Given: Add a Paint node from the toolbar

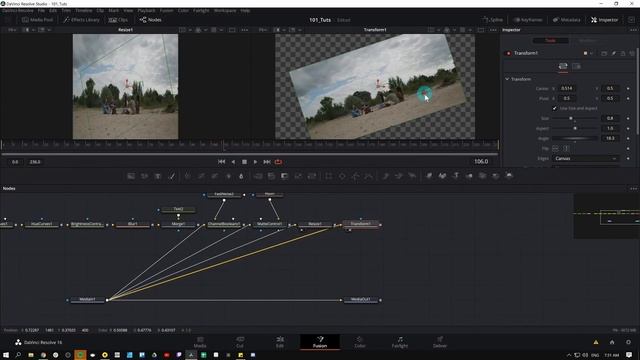Looking at the screenshot, I should tap(172, 176).
